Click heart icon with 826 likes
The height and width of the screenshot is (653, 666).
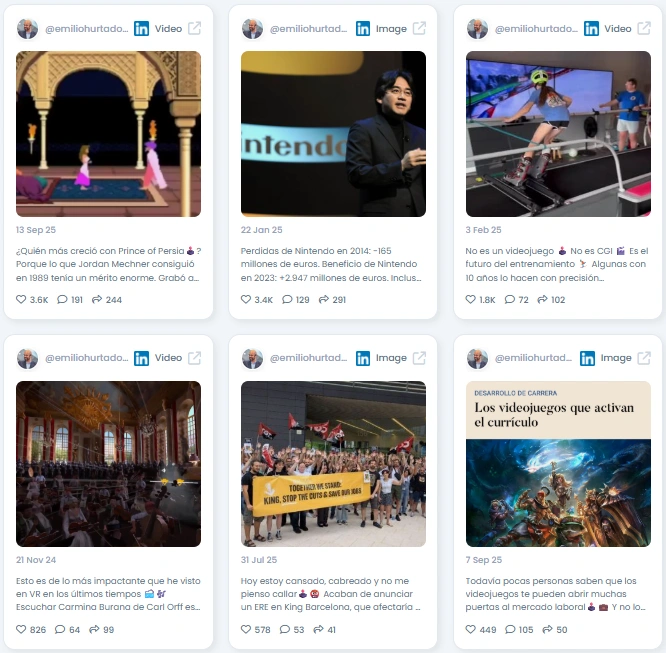[21, 629]
